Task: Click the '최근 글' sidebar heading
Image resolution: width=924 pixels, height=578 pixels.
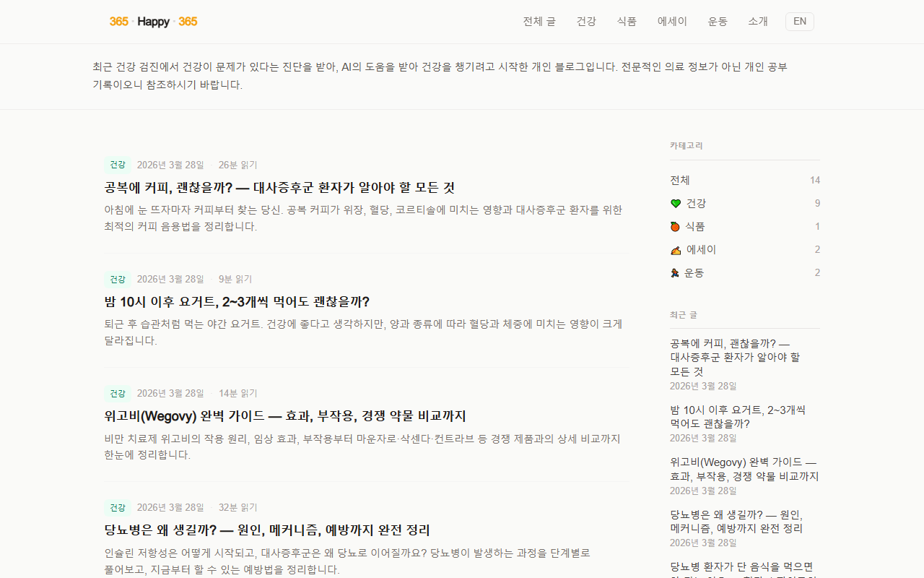Action: point(684,315)
